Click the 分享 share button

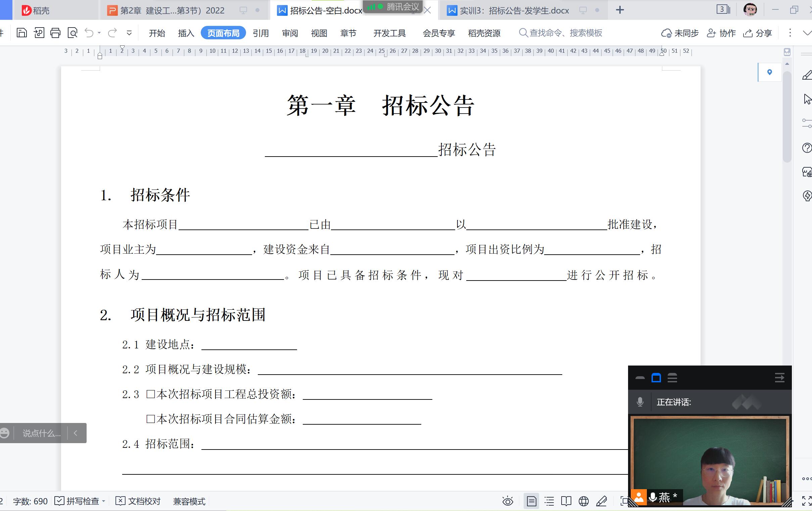(757, 33)
